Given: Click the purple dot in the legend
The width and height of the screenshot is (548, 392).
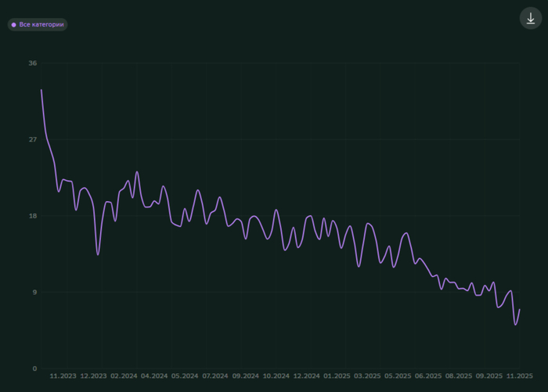Looking at the screenshot, I should pos(14,25).
